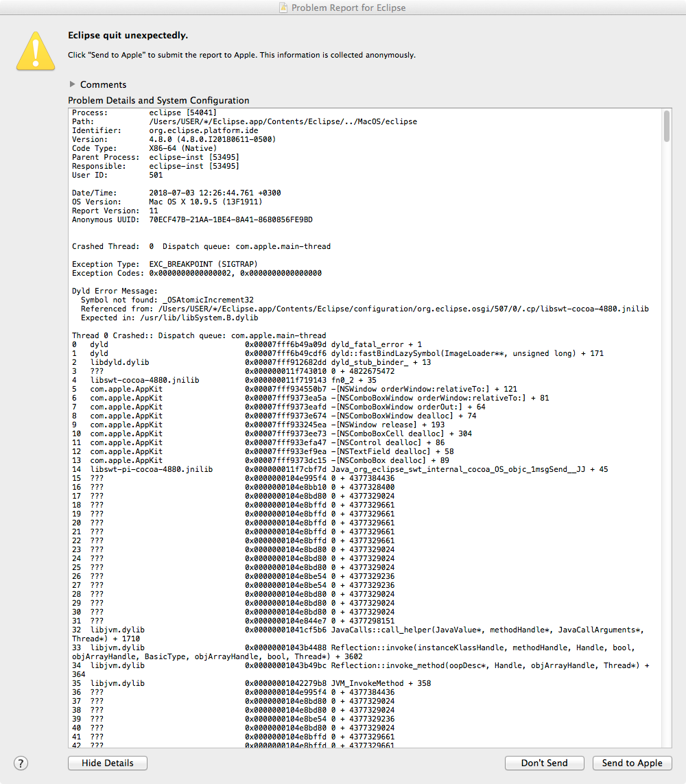
Task: Click the 'Process: eclipse [54041]' line
Action: point(144,112)
